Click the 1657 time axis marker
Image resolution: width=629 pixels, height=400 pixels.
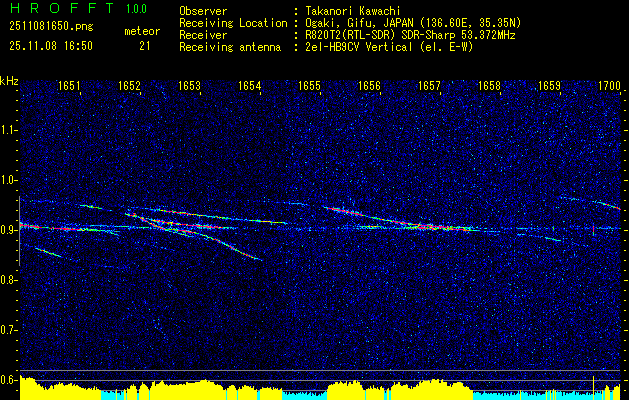coord(429,85)
